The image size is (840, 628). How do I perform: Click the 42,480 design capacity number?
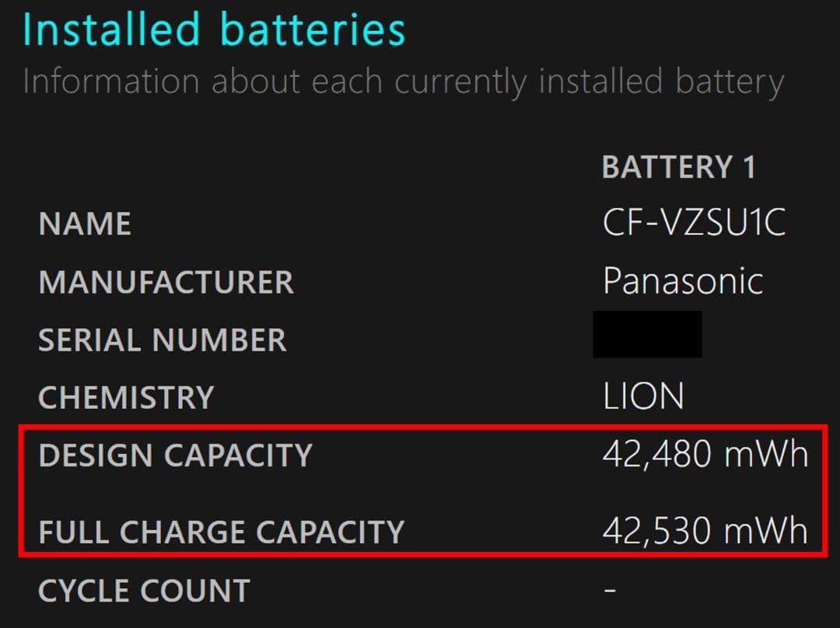(x=656, y=455)
